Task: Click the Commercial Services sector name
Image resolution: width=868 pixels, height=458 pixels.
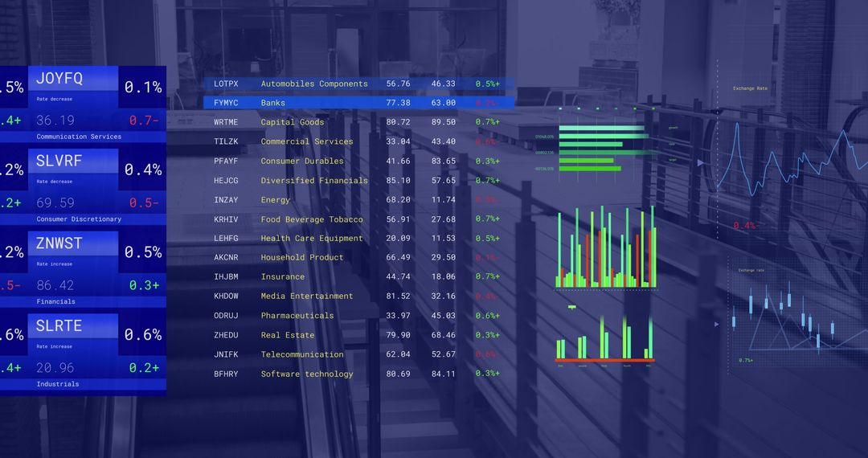Action: click(x=307, y=141)
